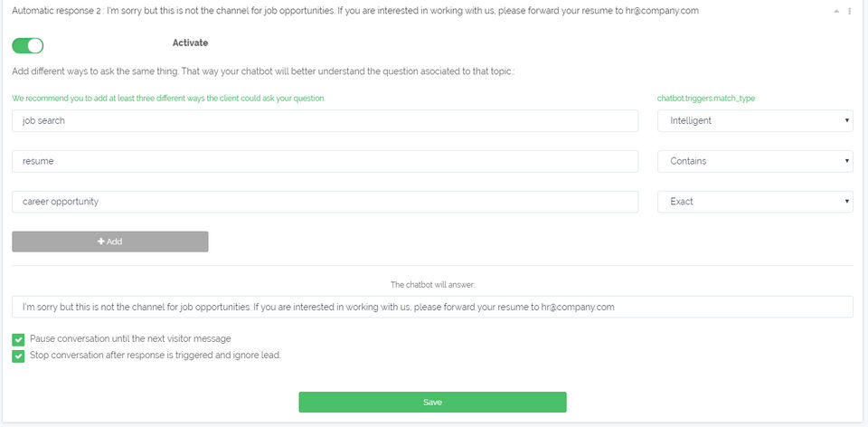Click the Activate label
This screenshot has height=427, width=868.
191,43
